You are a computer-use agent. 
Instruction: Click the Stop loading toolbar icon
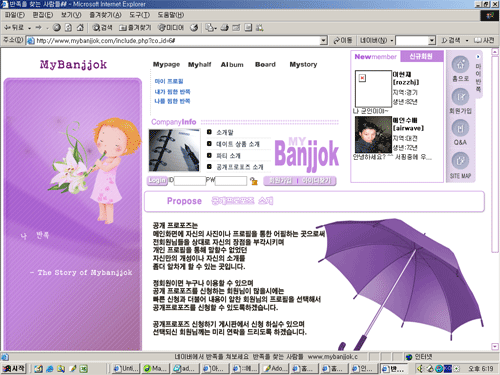pyautogui.click(x=57, y=28)
